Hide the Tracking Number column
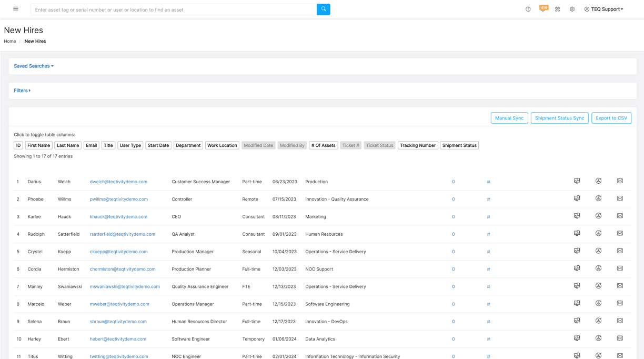 tap(418, 145)
